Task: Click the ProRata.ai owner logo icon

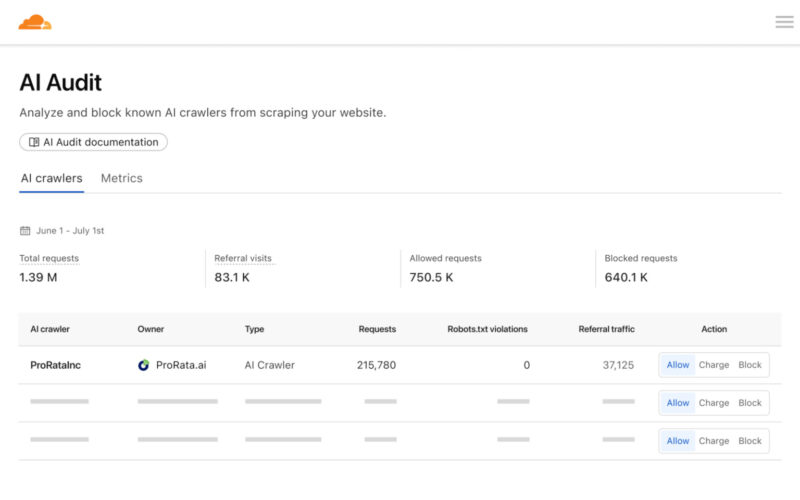Action: point(144,365)
